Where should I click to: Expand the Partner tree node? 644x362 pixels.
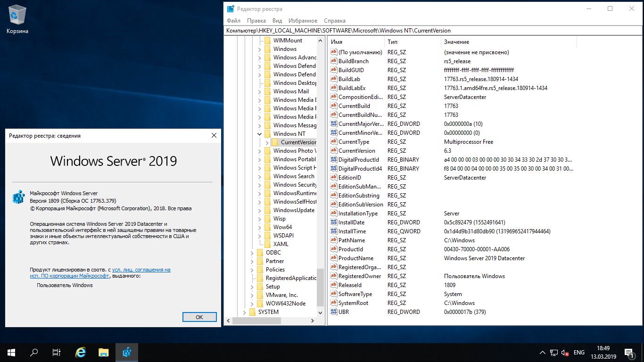[x=252, y=261]
